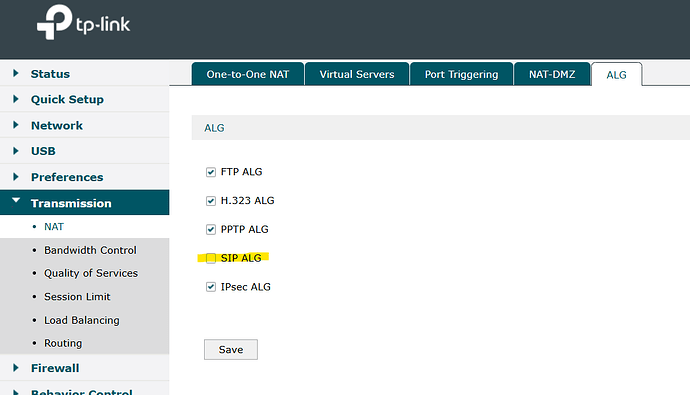Expand the Network section arrow

pyautogui.click(x=16, y=125)
